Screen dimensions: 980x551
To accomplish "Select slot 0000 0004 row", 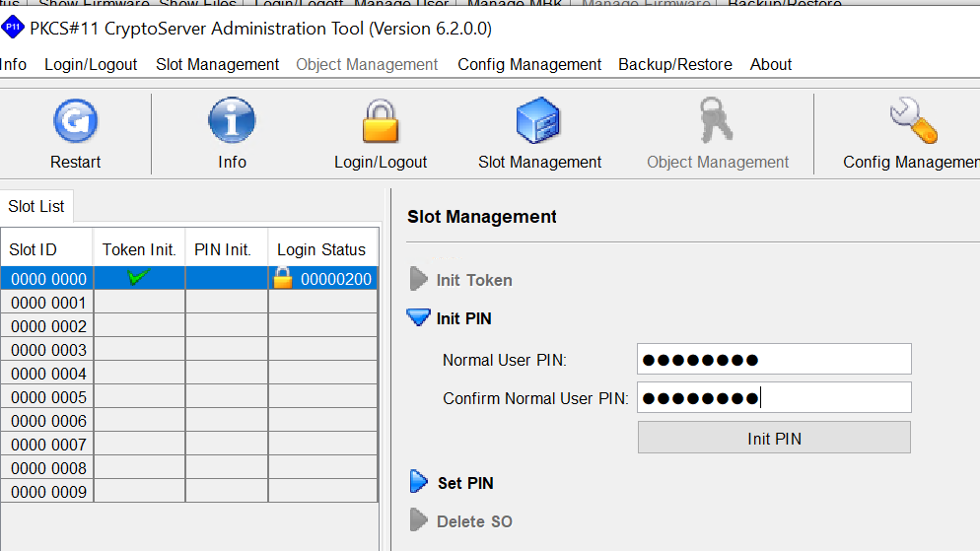I will point(188,374).
